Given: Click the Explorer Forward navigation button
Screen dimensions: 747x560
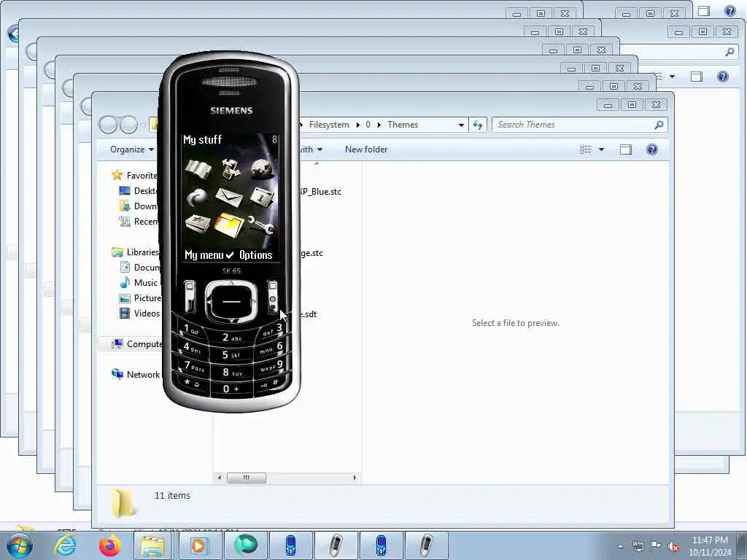Looking at the screenshot, I should (x=128, y=125).
